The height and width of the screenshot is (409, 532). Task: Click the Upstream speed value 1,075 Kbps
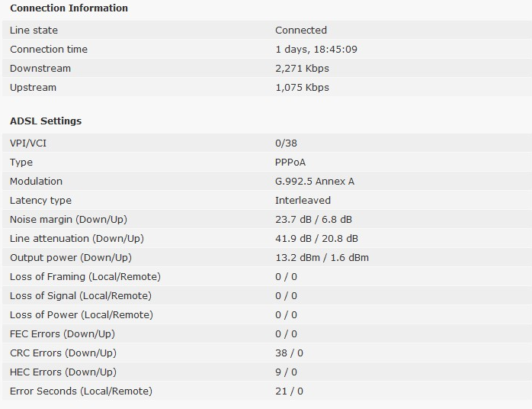point(302,88)
